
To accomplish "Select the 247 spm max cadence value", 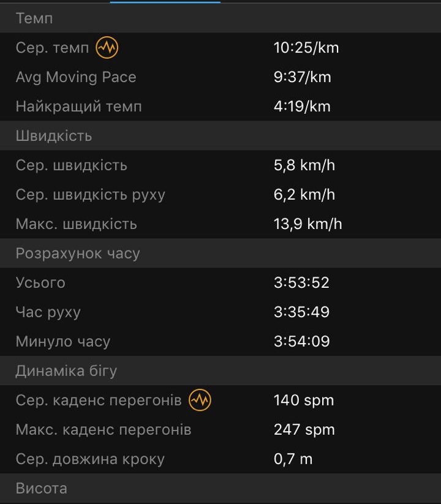I will (304, 429).
